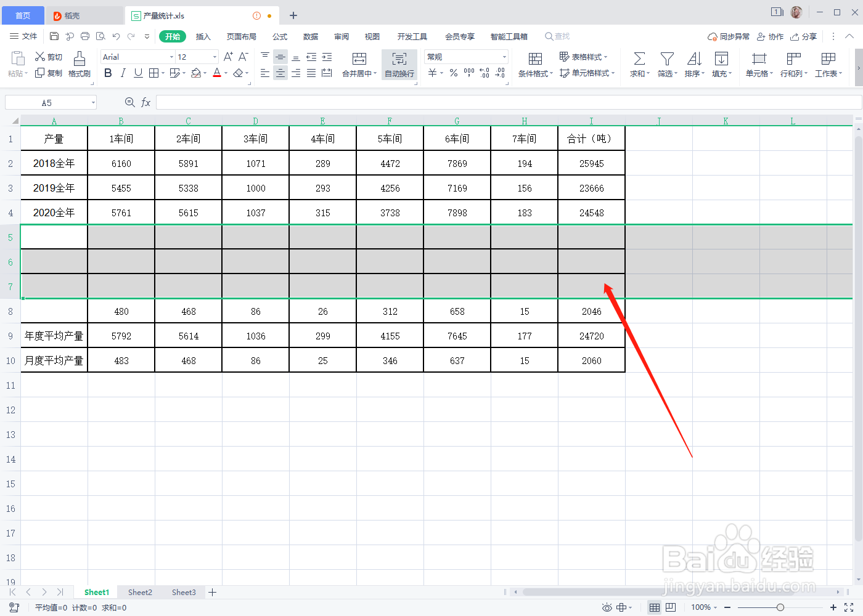Viewport: 863px width, 616px height.
Task: Increase decimal places
Action: pos(485,73)
